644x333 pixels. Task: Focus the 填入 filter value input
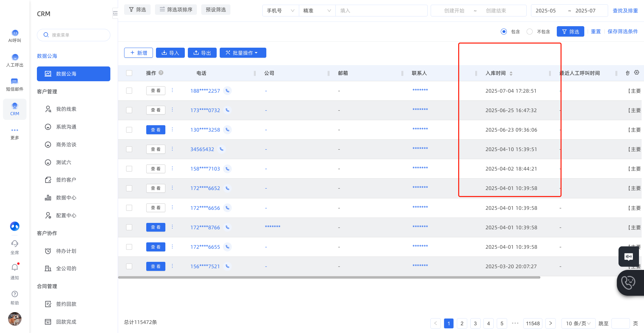click(381, 11)
